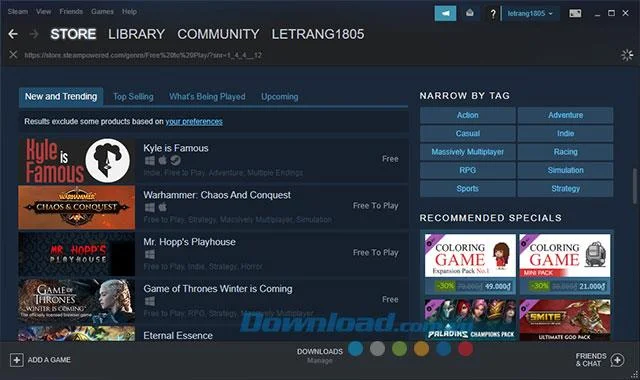Open Mr. Hopp's Playhouse thumbnail

point(76,254)
